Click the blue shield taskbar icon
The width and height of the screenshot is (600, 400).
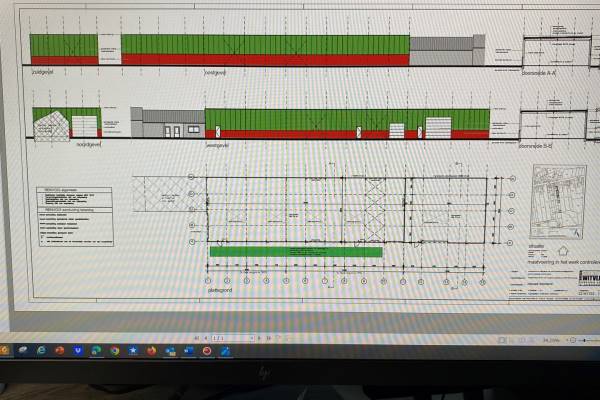[x=77, y=351]
